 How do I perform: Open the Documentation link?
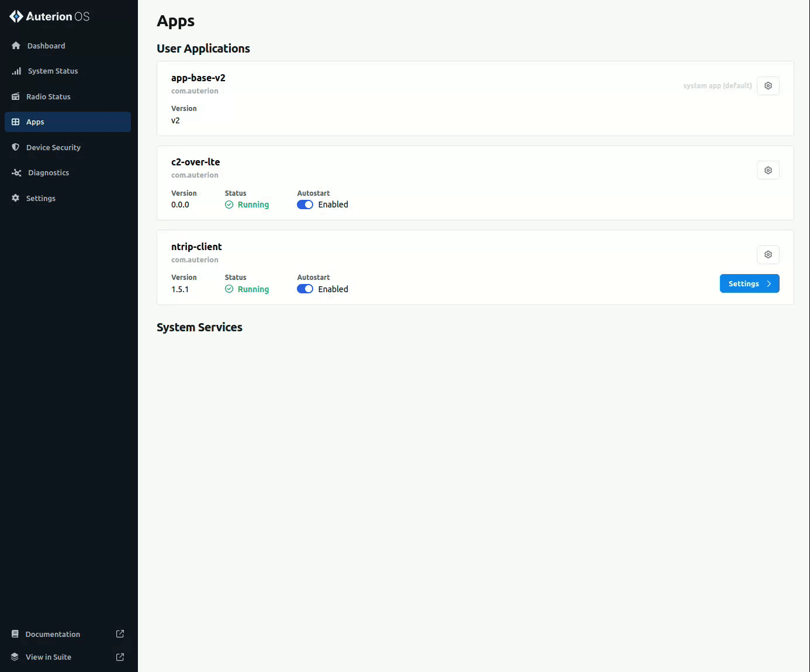tap(53, 634)
